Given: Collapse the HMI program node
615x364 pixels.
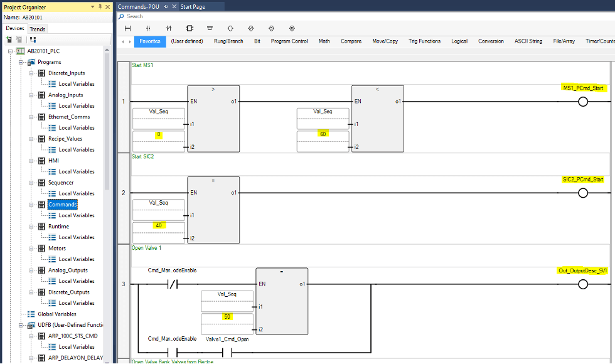Looking at the screenshot, I should pyautogui.click(x=31, y=161).
